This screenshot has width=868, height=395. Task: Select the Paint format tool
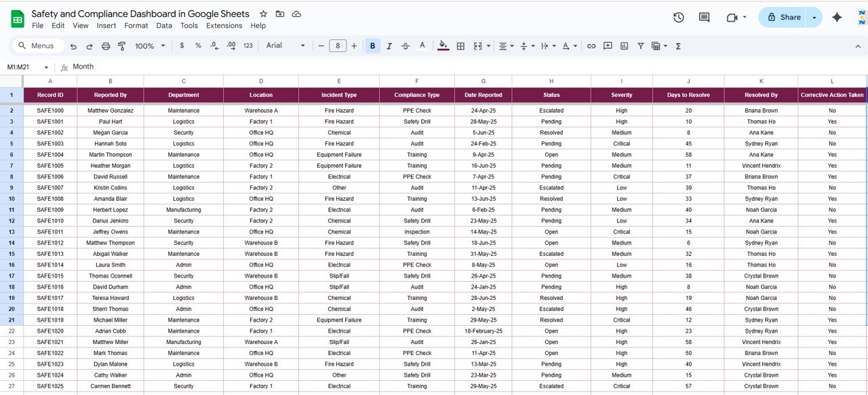pos(122,46)
